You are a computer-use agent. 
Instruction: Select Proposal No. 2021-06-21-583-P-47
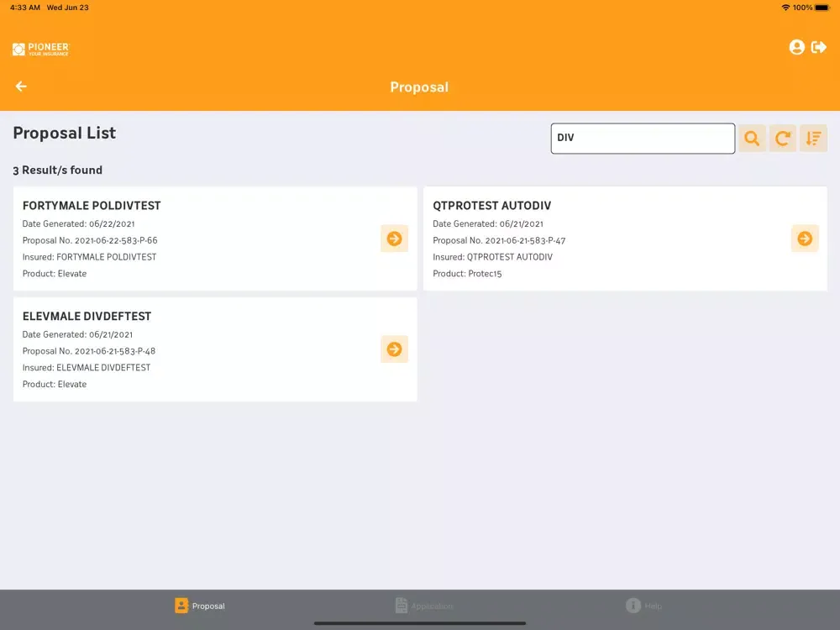(x=499, y=240)
